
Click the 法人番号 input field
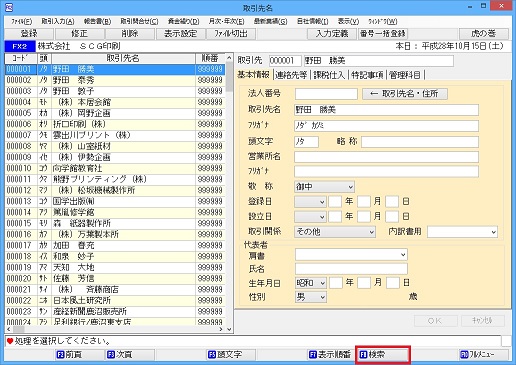pos(326,94)
